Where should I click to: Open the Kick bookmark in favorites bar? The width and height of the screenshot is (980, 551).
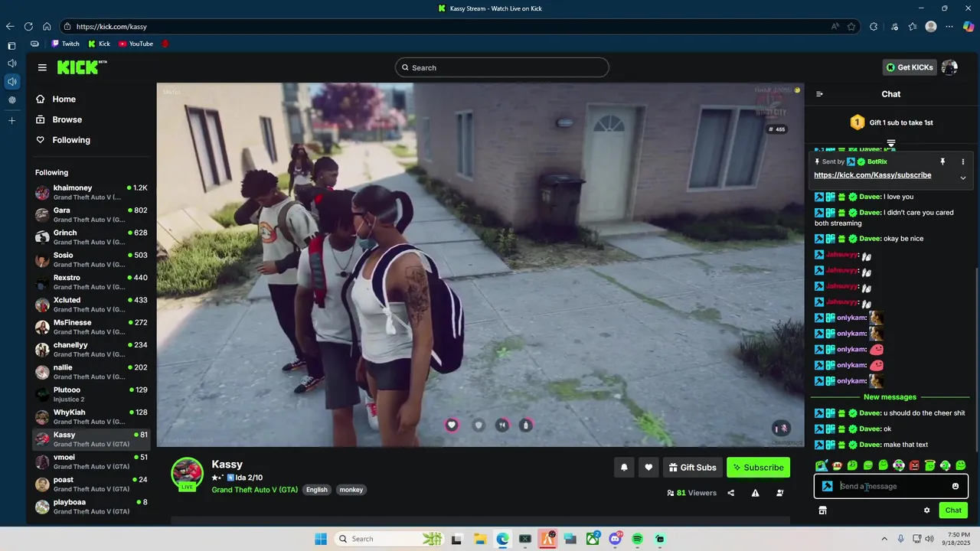click(x=100, y=44)
